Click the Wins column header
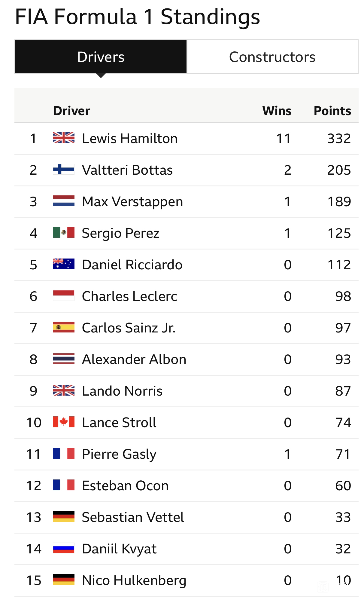This screenshot has width=364, height=597. tap(277, 111)
